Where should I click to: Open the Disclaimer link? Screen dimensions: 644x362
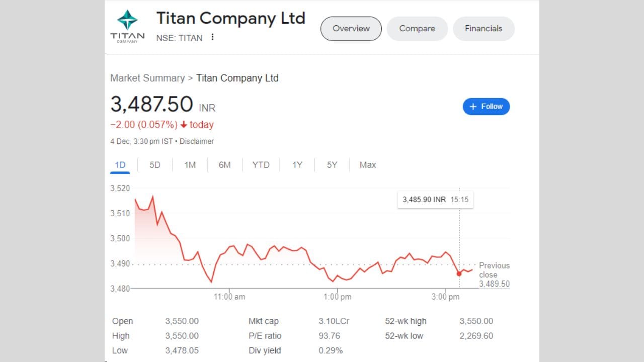click(x=197, y=141)
